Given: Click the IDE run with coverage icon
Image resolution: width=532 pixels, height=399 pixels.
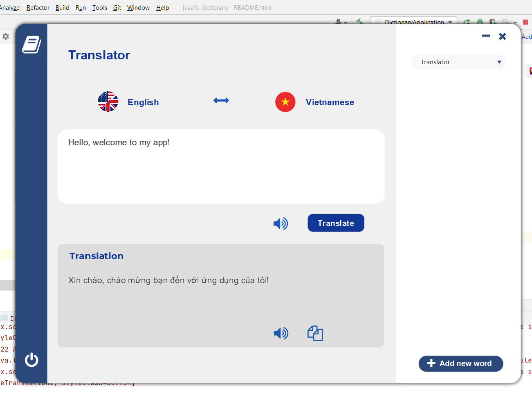Looking at the screenshot, I should point(493,21).
